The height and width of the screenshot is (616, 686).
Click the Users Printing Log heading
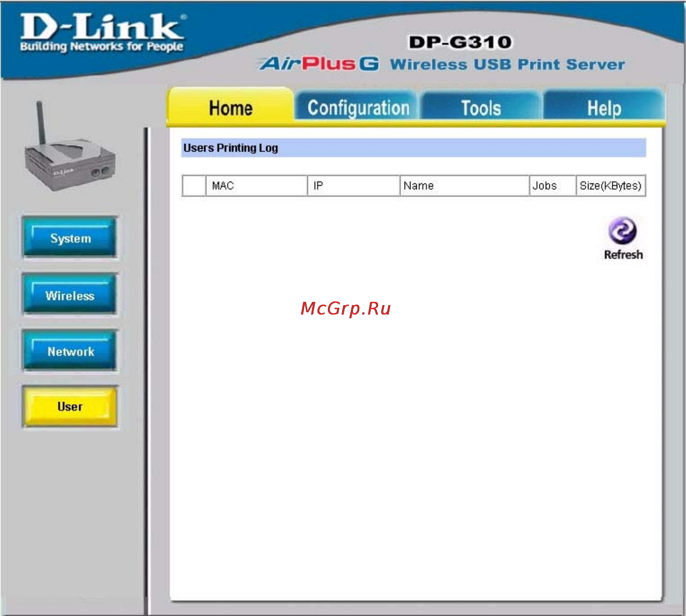pos(230,148)
